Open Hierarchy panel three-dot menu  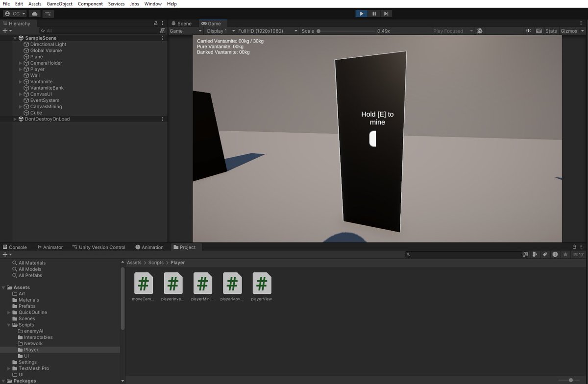tap(163, 23)
